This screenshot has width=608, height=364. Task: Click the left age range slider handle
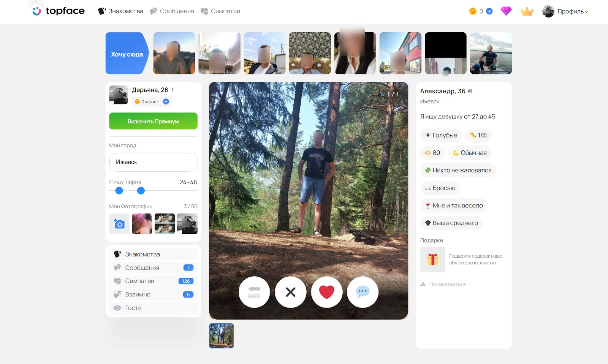pos(119,191)
